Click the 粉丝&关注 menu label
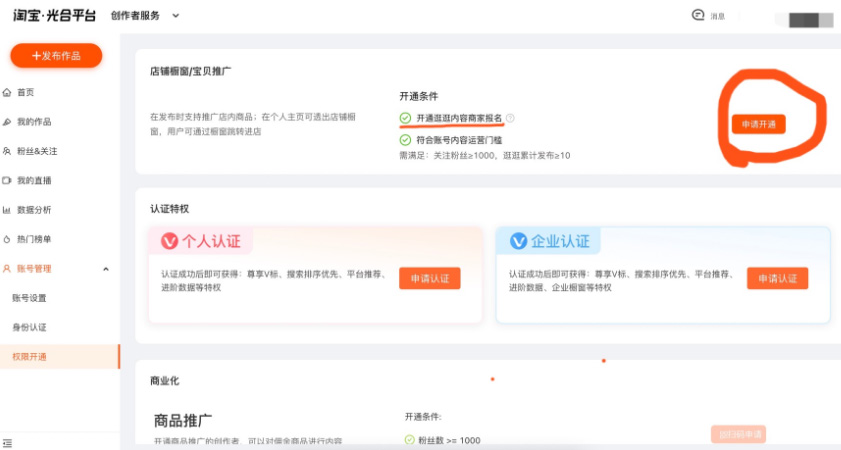The height and width of the screenshot is (450, 841). tap(37, 151)
